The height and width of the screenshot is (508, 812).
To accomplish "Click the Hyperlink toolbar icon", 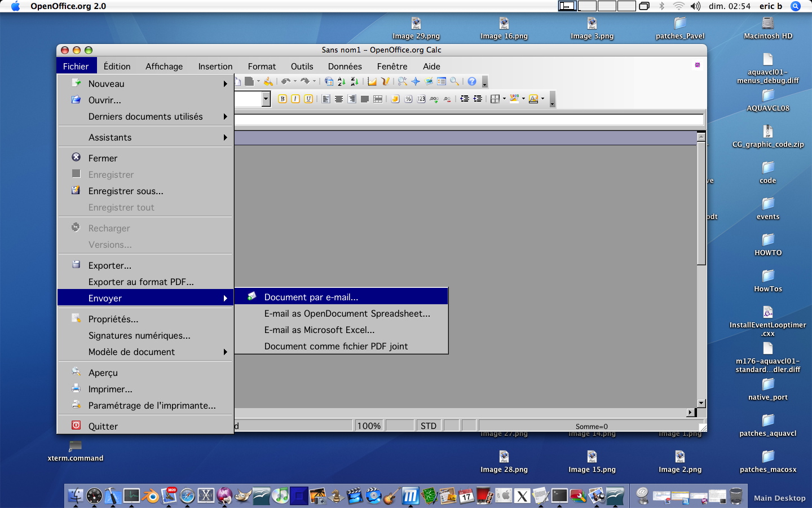I will (x=329, y=82).
